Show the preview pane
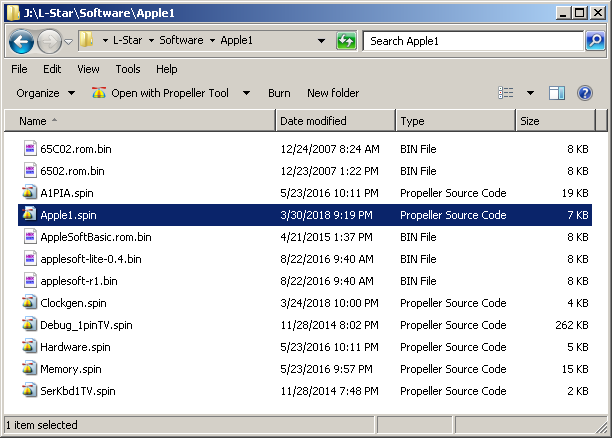 tap(557, 93)
